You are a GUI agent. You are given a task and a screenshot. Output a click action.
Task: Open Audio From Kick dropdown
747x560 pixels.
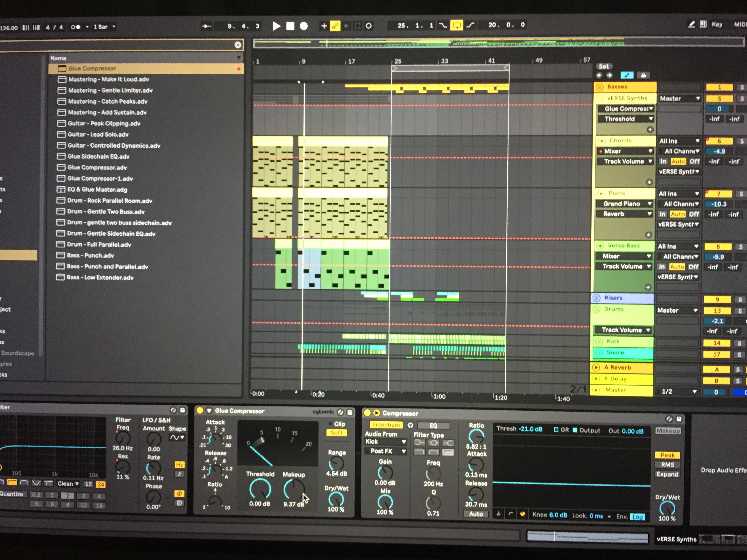coord(386,442)
